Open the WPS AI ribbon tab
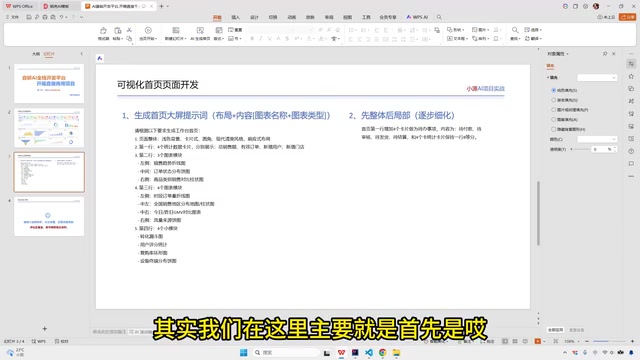The image size is (640, 360). pos(417,17)
